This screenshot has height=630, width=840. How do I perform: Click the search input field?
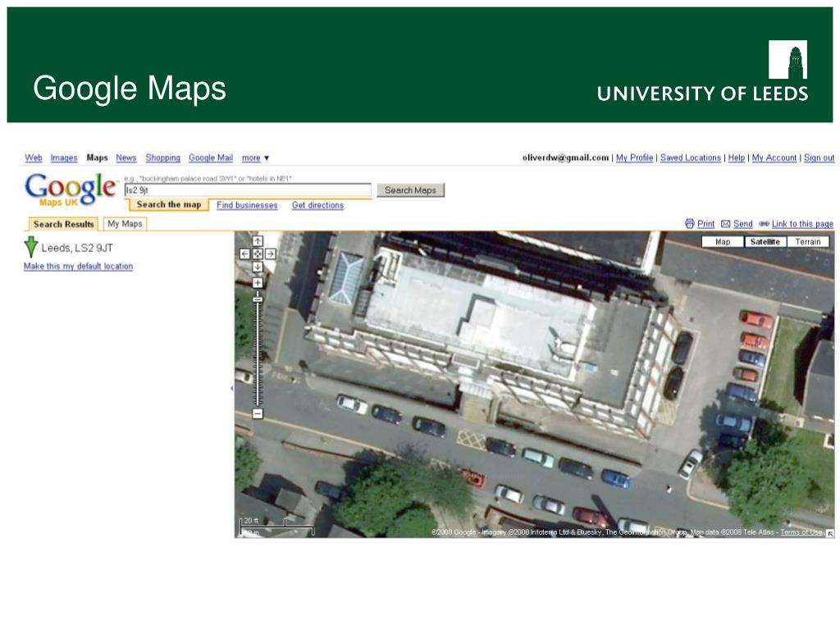pyautogui.click(x=248, y=190)
